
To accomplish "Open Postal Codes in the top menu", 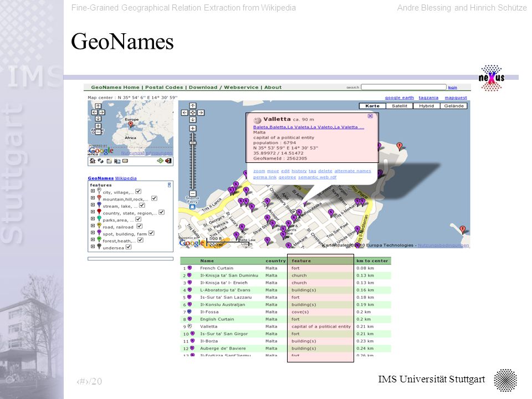I will coord(164,87).
